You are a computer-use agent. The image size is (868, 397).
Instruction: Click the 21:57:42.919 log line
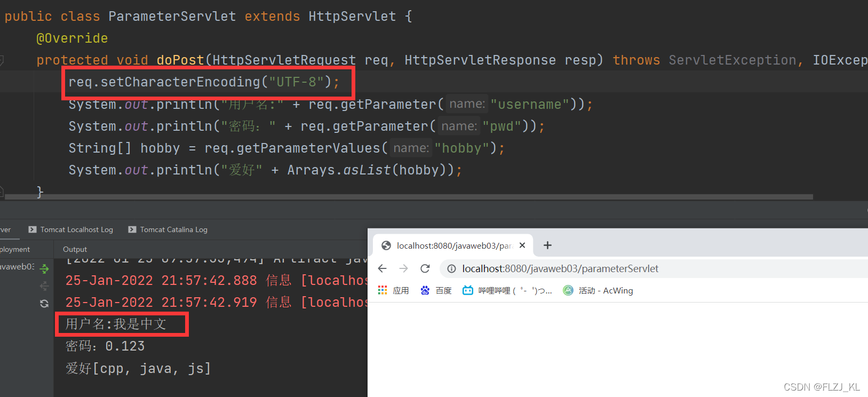tap(216, 302)
